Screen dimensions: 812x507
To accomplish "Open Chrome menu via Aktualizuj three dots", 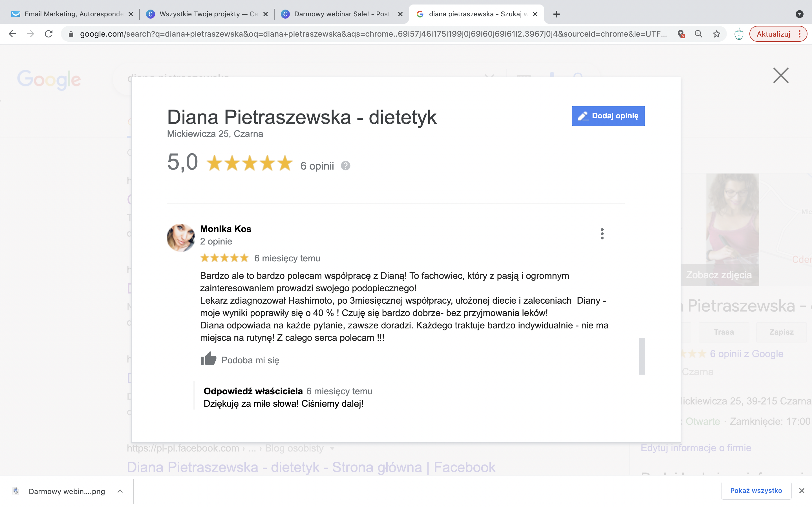I will pos(800,34).
